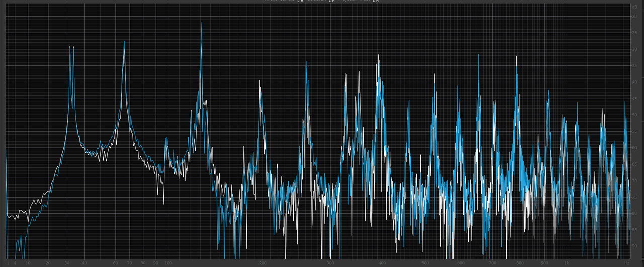Click the 4 Hz frequency axis label
The image size is (644, 267).
pyautogui.click(x=15, y=263)
